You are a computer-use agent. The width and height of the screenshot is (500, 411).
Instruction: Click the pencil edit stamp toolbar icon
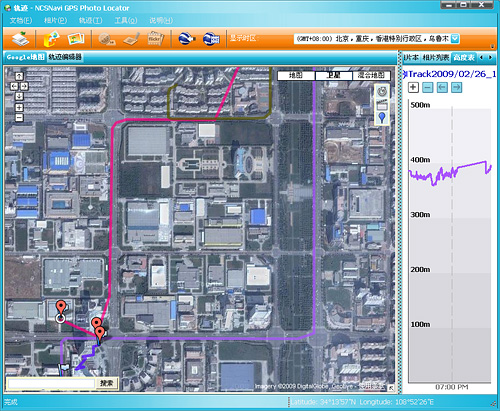[x=132, y=39]
